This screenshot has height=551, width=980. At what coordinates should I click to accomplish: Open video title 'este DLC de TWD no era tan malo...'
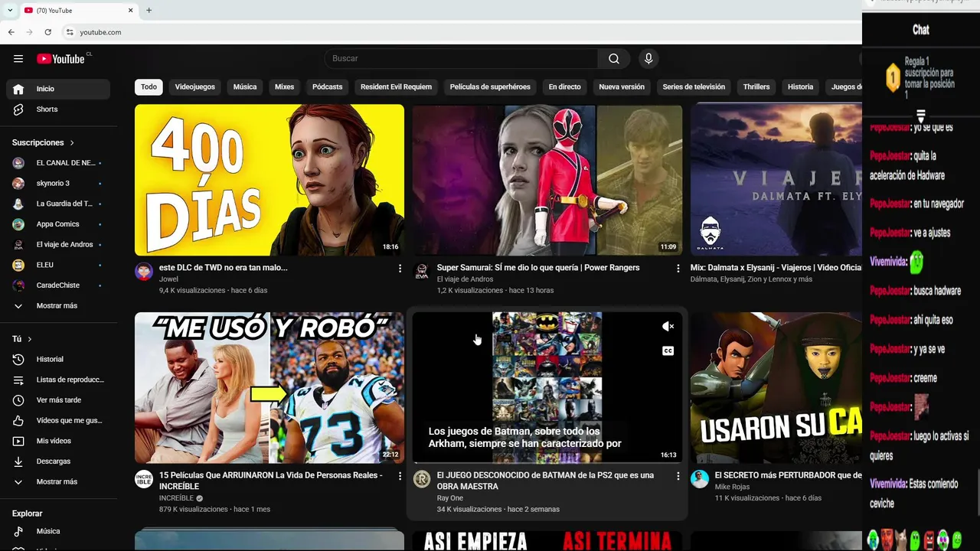coord(224,268)
